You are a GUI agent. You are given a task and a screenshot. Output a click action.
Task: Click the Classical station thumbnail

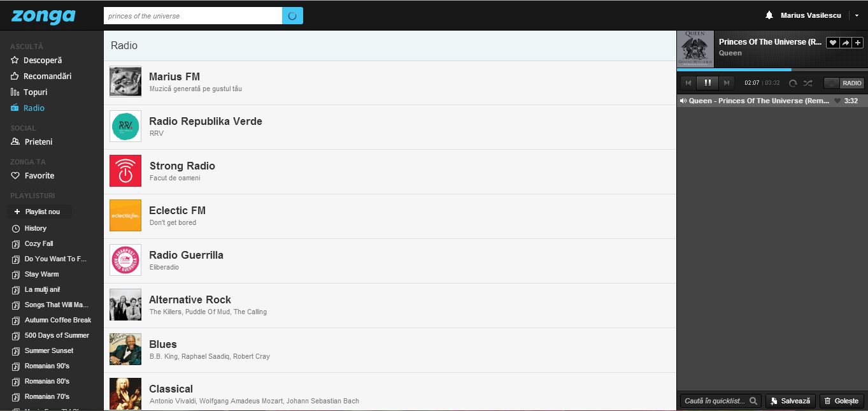tap(125, 394)
